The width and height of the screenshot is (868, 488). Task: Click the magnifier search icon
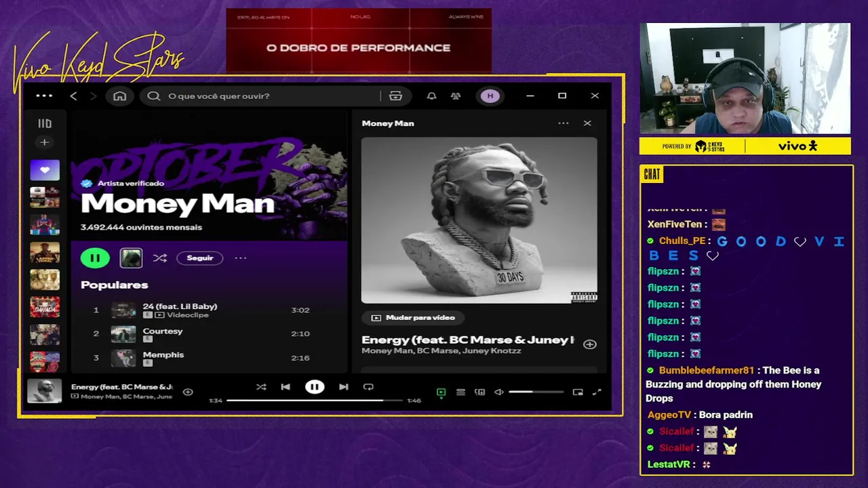coord(154,96)
